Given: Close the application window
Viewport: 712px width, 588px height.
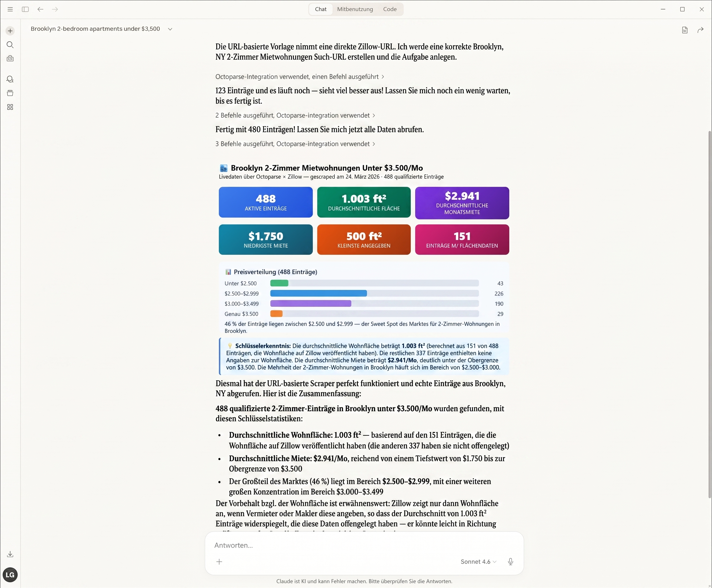Looking at the screenshot, I should point(702,9).
